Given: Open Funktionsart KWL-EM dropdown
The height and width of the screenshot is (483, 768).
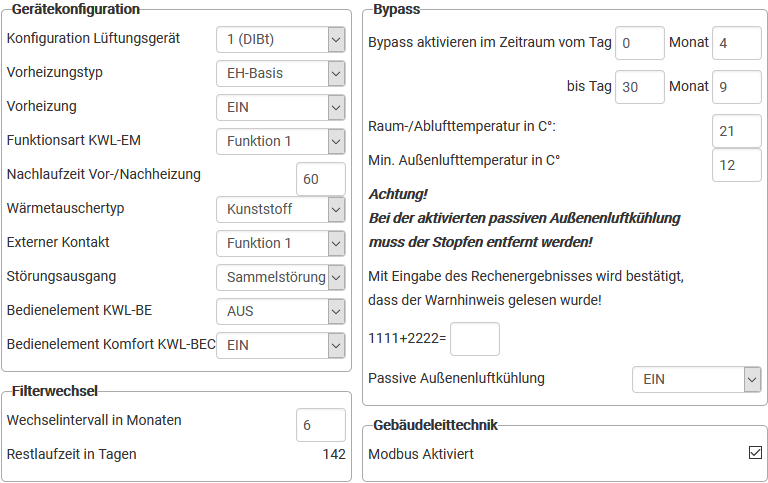Looking at the screenshot, I should (x=281, y=141).
